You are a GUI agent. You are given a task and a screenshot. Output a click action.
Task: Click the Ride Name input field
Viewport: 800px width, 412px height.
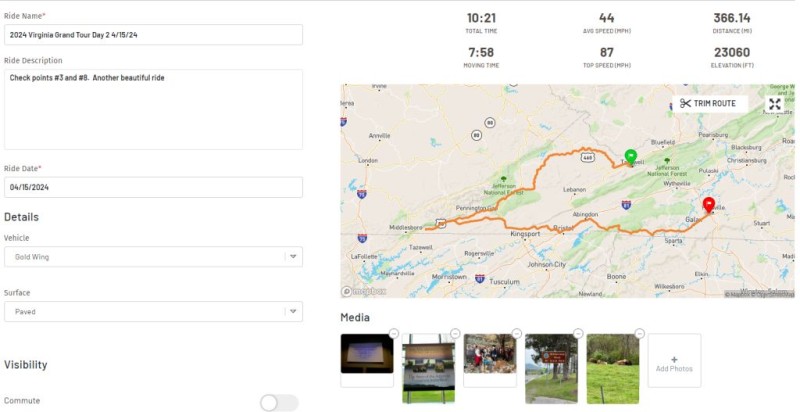[x=153, y=34]
